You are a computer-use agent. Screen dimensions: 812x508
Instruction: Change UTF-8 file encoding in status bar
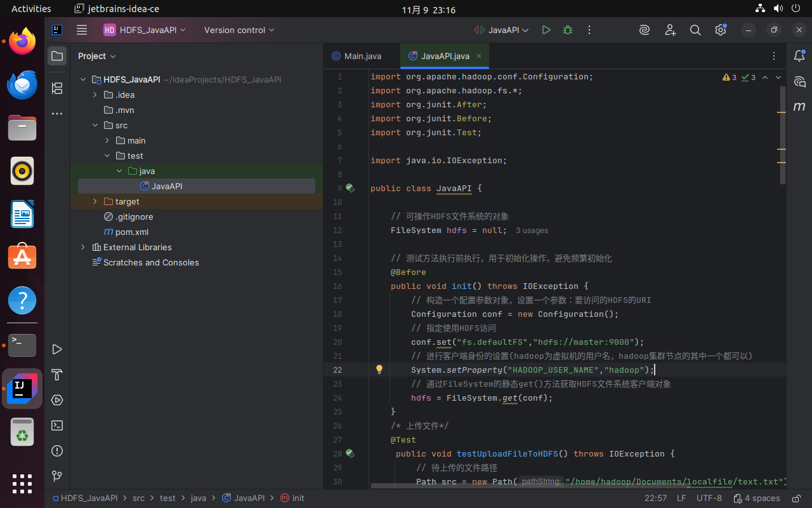point(709,498)
